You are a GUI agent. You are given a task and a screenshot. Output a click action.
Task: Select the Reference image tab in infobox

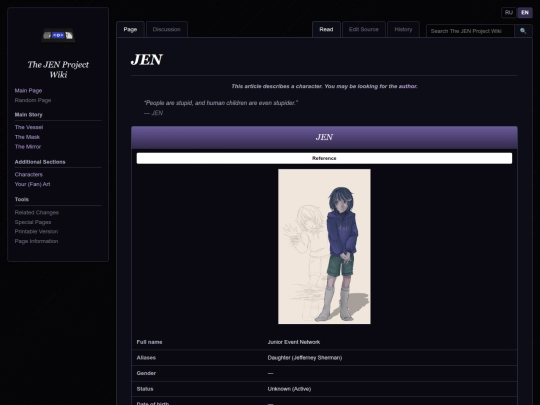(x=324, y=158)
